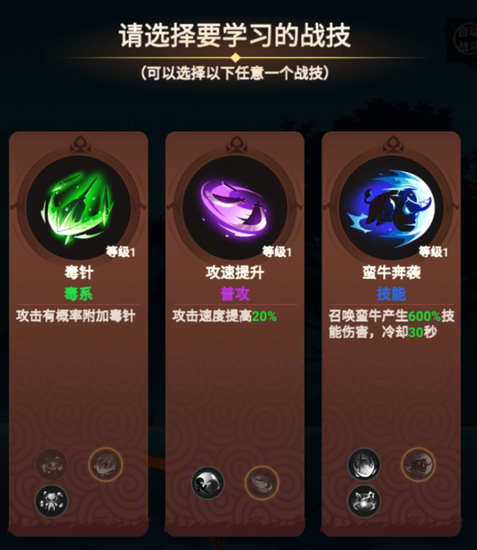Select the purple 攻速提升 skill icon
The image size is (477, 550).
tap(235, 208)
